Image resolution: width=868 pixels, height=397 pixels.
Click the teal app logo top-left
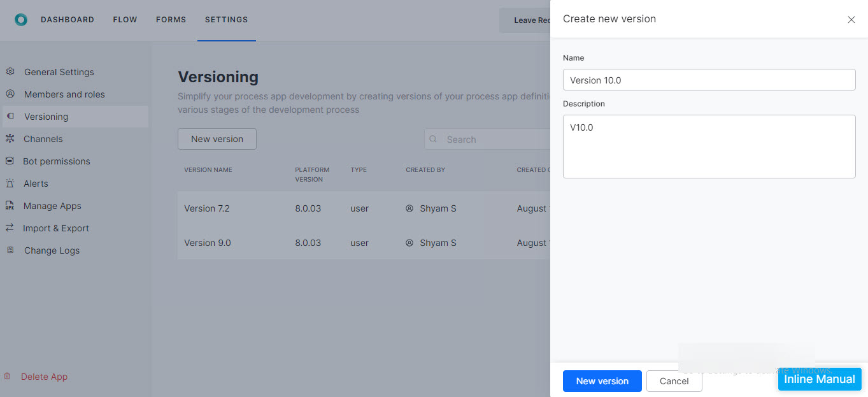coord(21,19)
